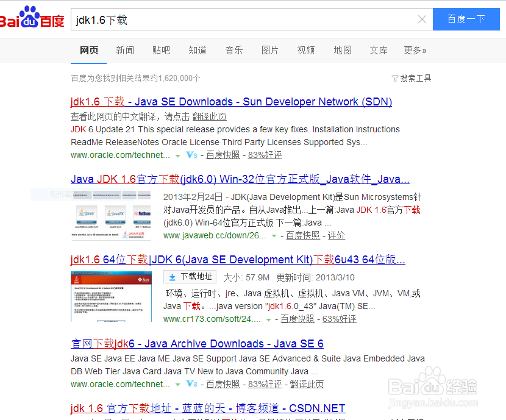The image size is (506, 420).
Task: Click the javaweb.cc result thumbnail
Action: coord(111,215)
